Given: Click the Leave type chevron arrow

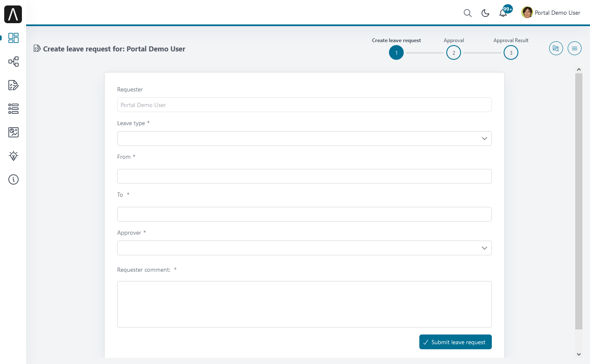Looking at the screenshot, I should (485, 139).
